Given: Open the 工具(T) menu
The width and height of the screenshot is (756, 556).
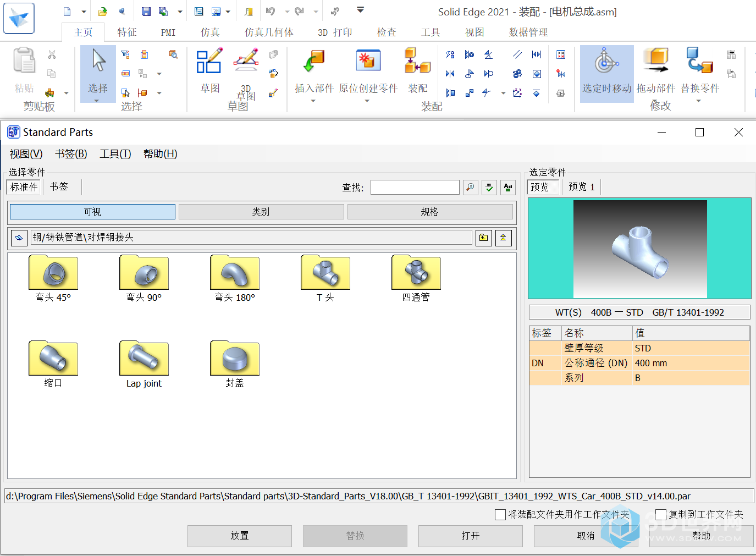Looking at the screenshot, I should pos(115,154).
